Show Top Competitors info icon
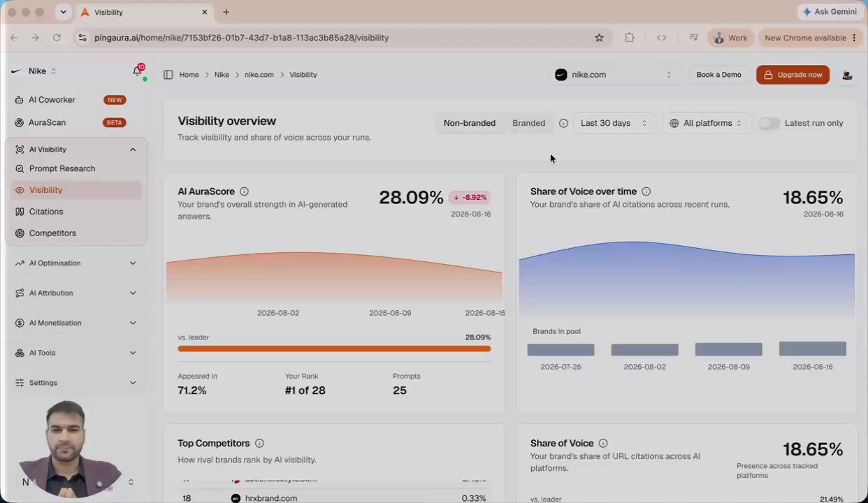The width and height of the screenshot is (868, 503). point(259,444)
